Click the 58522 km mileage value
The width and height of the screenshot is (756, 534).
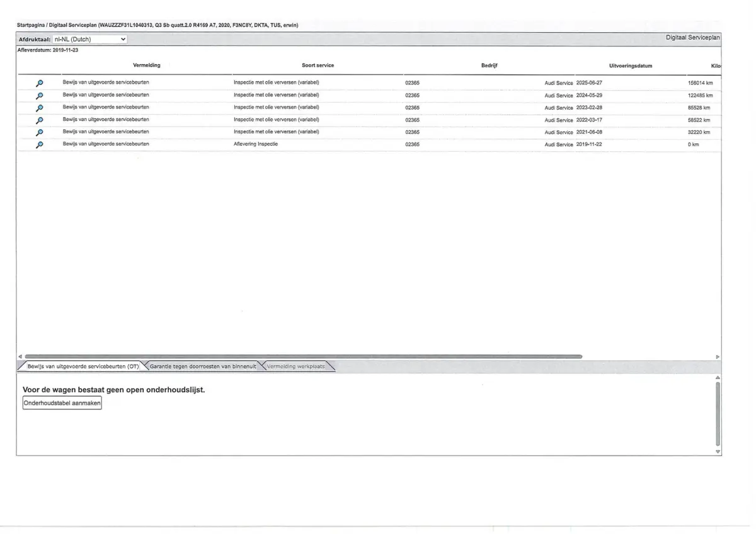point(699,120)
